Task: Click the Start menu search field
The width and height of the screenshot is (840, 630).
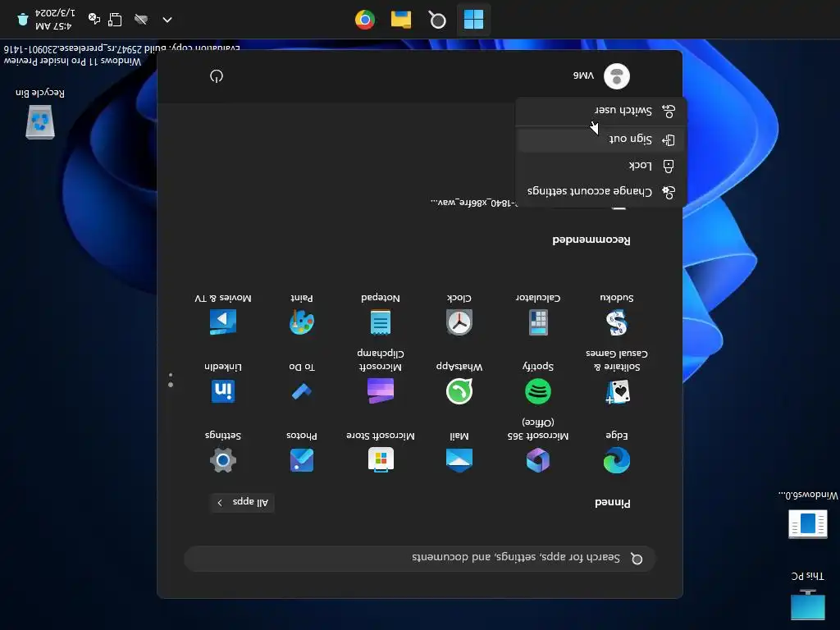Action: pos(420,558)
